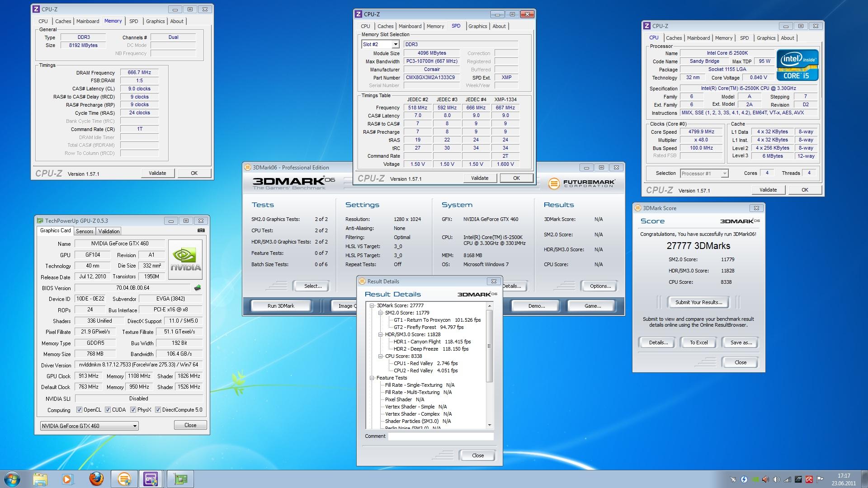
Task: Collapse the SM2.0 Score: 11779 node
Action: point(380,313)
